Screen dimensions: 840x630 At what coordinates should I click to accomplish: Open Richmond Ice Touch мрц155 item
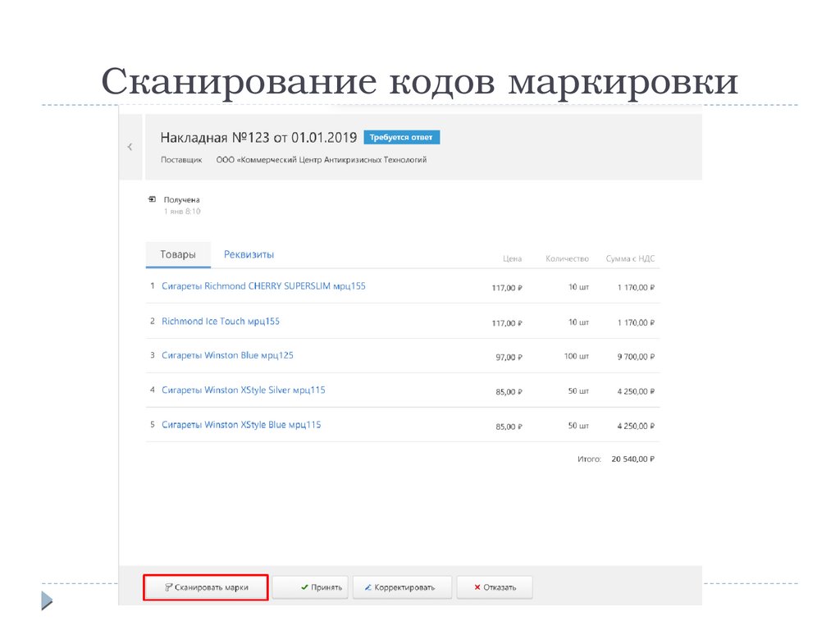pos(221,322)
